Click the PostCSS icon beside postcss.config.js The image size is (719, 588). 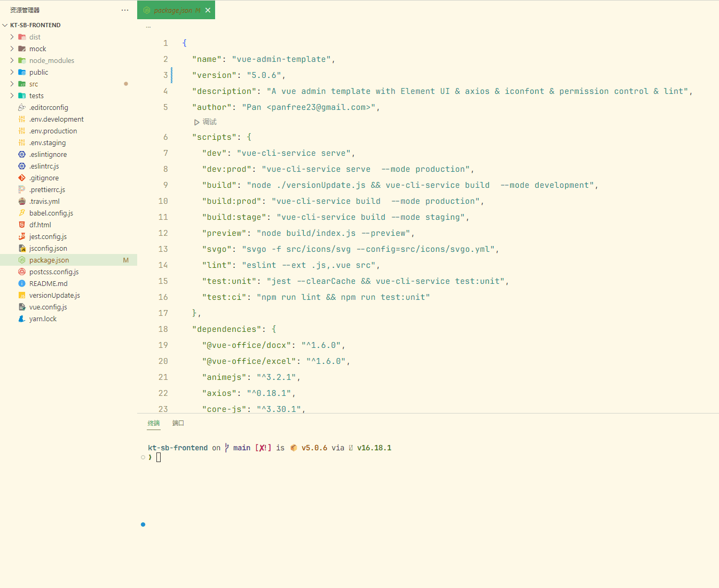pyautogui.click(x=22, y=272)
